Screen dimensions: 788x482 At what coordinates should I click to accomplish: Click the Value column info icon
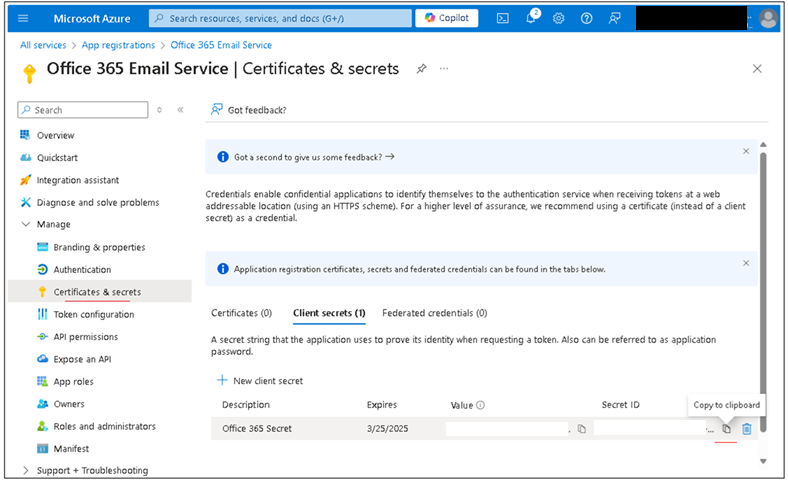(x=480, y=405)
